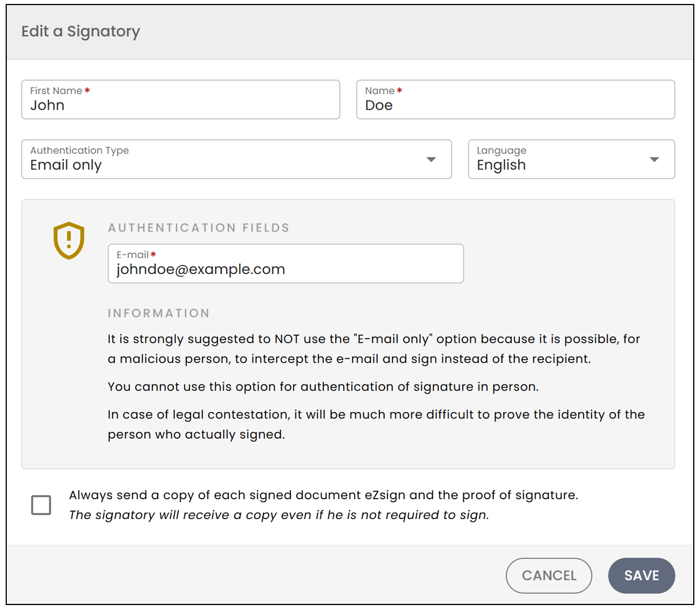Click the Authentication Type dropdown arrow
700x609 pixels.
pyautogui.click(x=431, y=160)
